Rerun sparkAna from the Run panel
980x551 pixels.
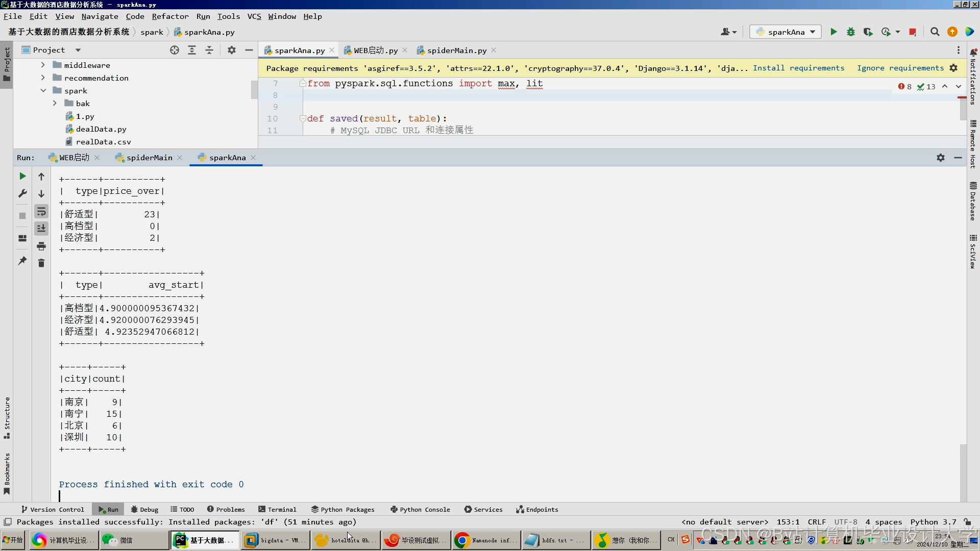[22, 176]
